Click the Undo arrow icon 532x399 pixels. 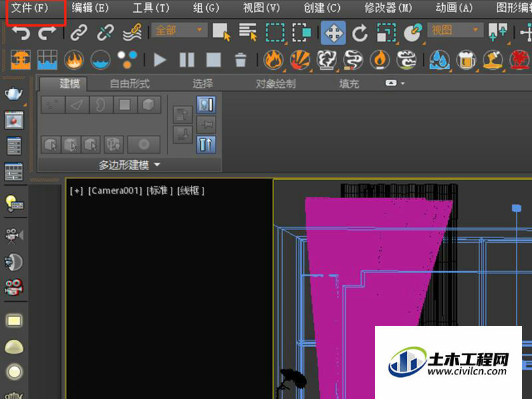(x=21, y=33)
